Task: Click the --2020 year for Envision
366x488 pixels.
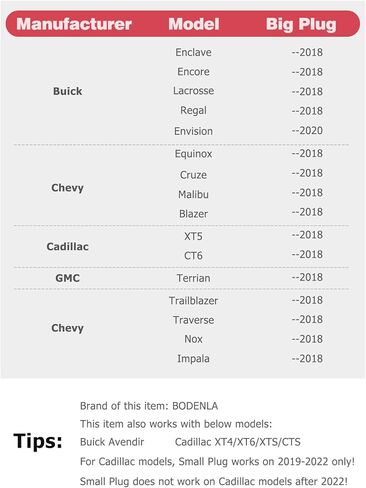Action: coord(307,130)
